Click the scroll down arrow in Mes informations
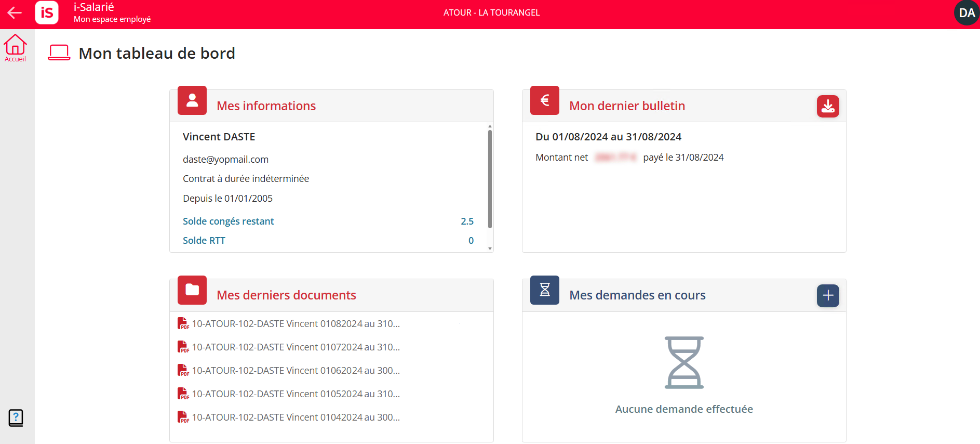 tap(490, 249)
